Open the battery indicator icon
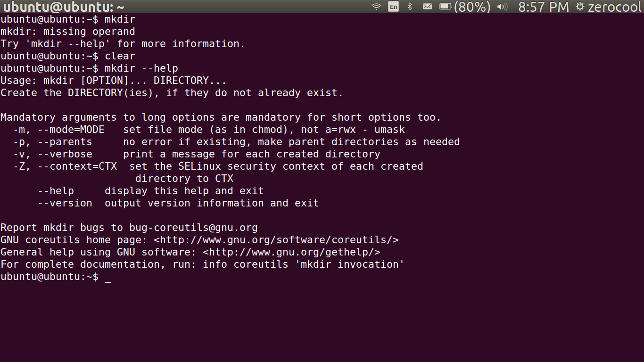Image resolution: width=644 pixels, height=362 pixels. point(446,7)
